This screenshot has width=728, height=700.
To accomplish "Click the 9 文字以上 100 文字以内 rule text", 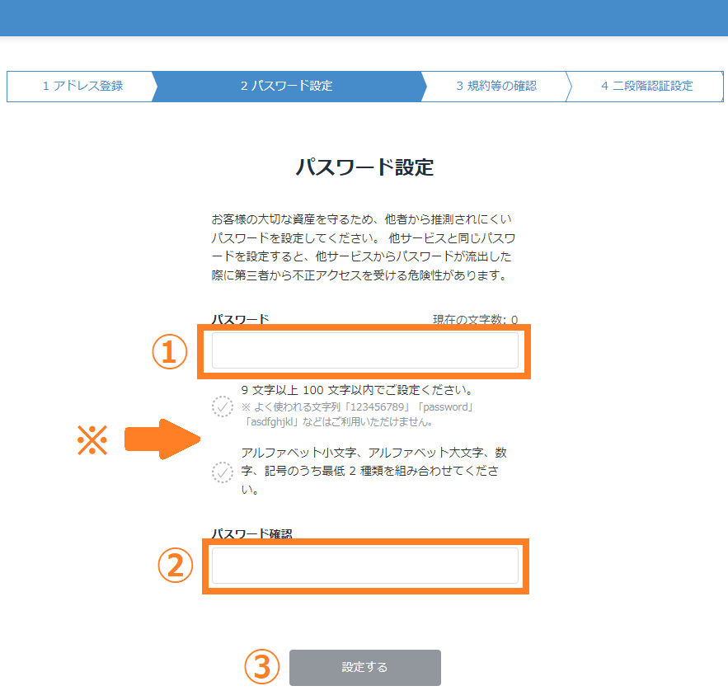I will click(356, 390).
